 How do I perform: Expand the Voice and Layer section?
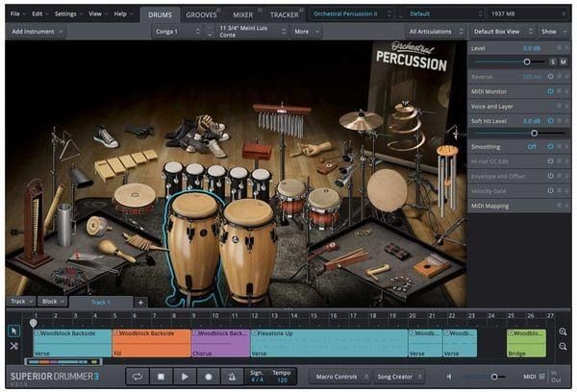coord(519,107)
